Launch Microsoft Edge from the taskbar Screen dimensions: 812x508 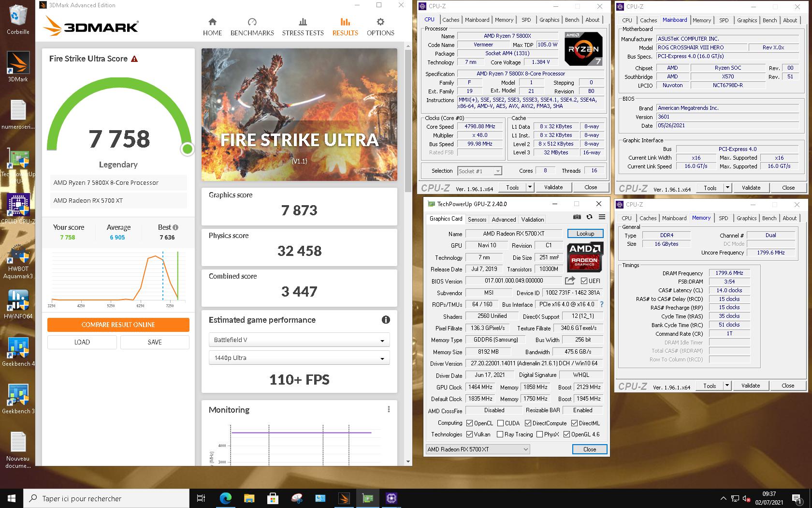click(x=225, y=498)
